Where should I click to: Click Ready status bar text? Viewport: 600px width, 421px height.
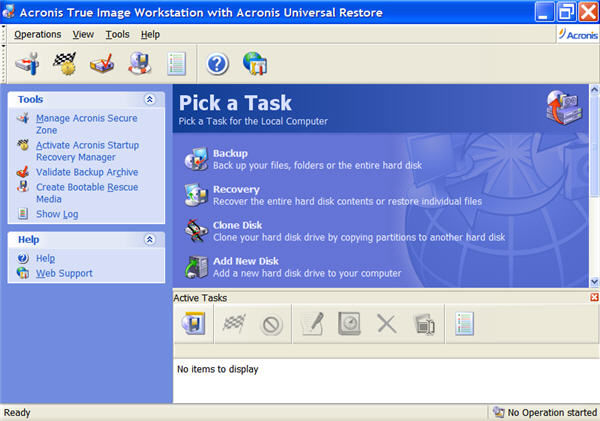coord(17,413)
